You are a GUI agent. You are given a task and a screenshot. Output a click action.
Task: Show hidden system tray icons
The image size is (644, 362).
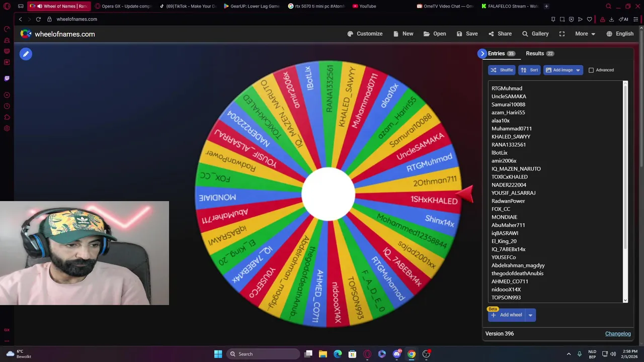click(x=569, y=354)
